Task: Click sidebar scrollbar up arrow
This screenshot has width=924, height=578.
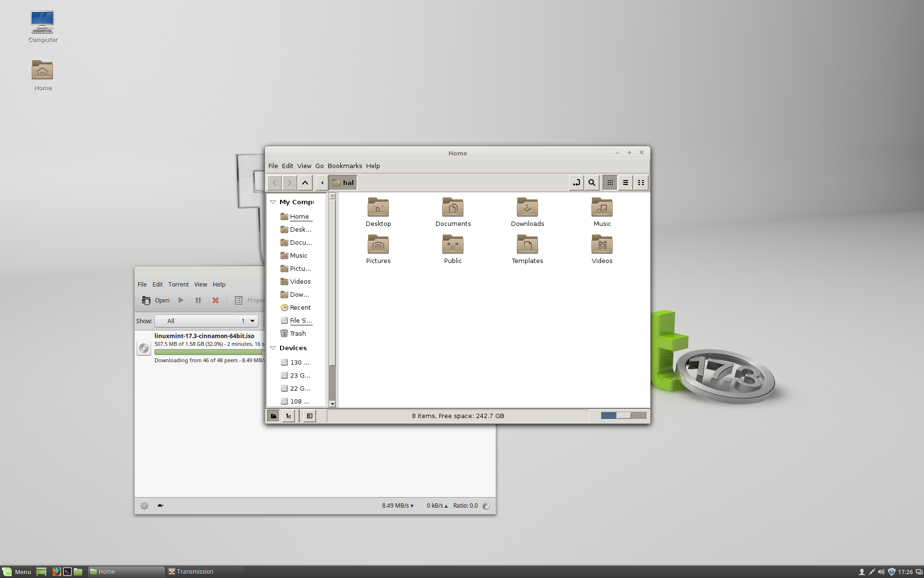Action: [x=332, y=196]
